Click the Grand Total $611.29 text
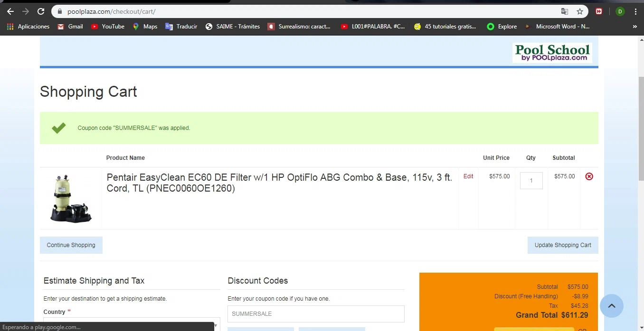 (x=552, y=315)
